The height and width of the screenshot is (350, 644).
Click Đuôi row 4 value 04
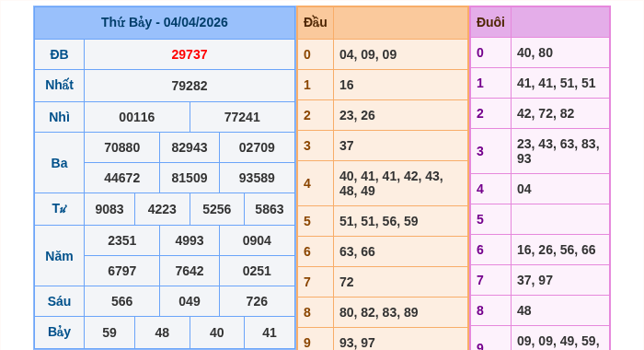click(x=524, y=189)
